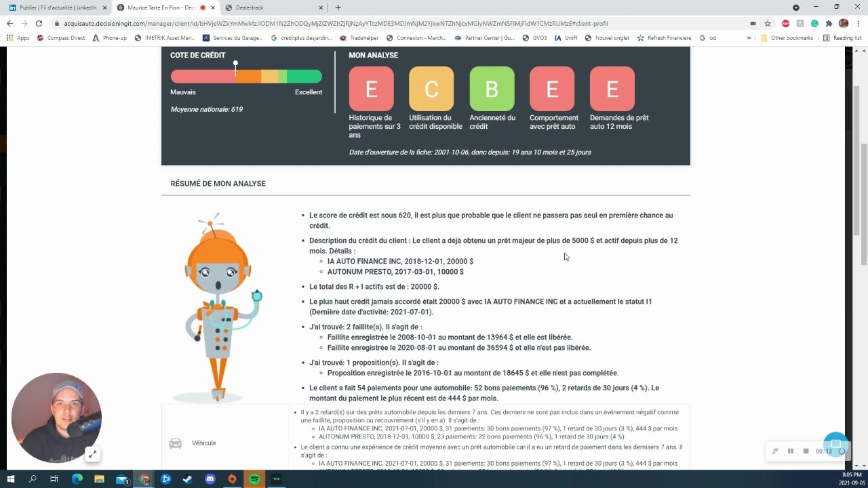The height and width of the screenshot is (488, 868).
Task: Click the red Mauvais section of score bar
Action: [202, 77]
